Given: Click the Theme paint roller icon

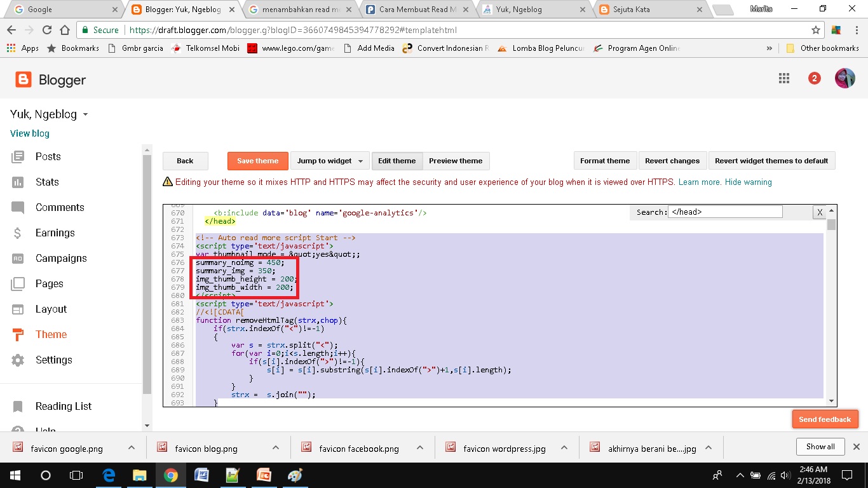Looking at the screenshot, I should pyautogui.click(x=18, y=334).
